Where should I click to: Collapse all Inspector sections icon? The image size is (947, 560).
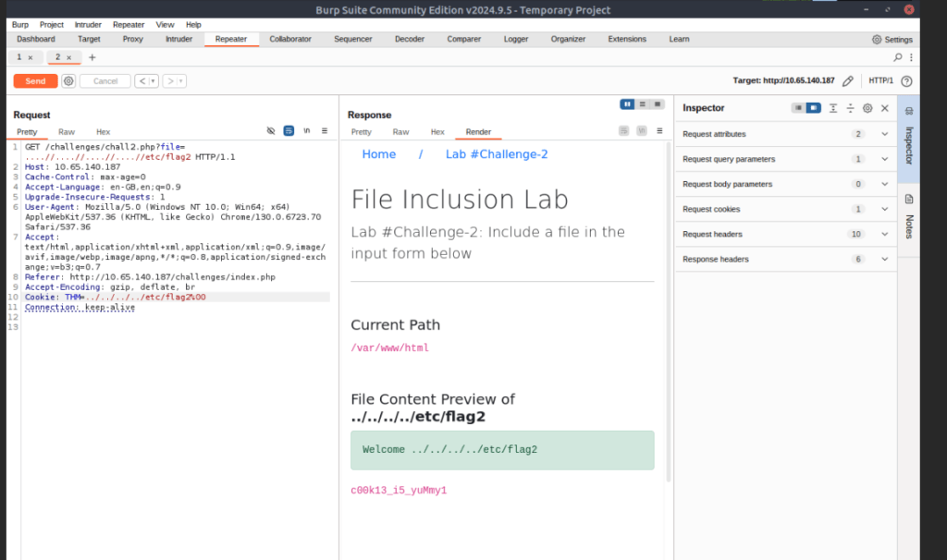pyautogui.click(x=850, y=108)
